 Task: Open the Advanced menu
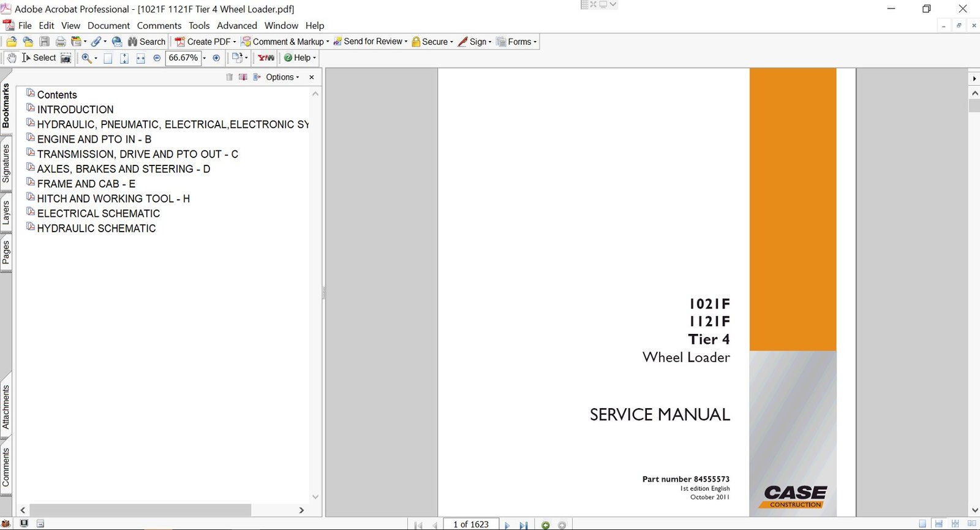(x=236, y=26)
